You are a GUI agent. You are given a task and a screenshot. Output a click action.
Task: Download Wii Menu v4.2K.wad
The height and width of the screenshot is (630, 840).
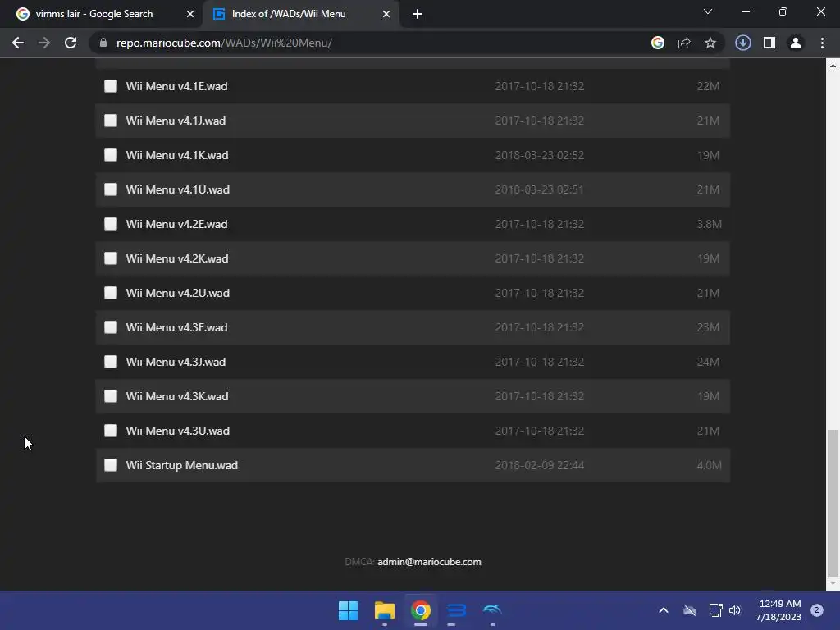tap(177, 258)
